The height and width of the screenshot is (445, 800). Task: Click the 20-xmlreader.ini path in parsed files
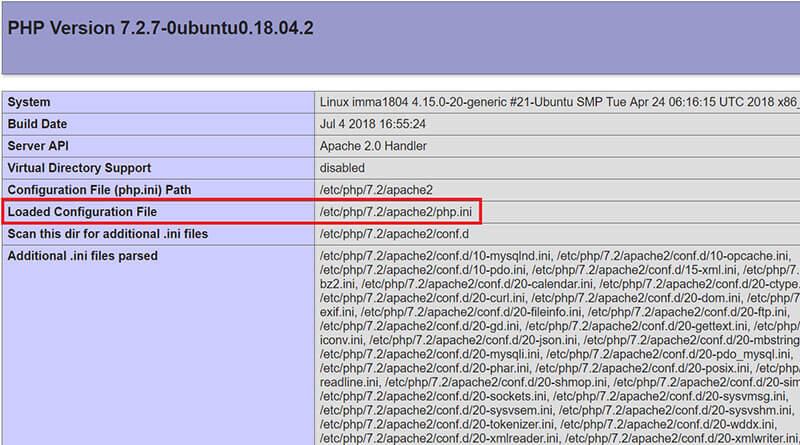click(439, 438)
